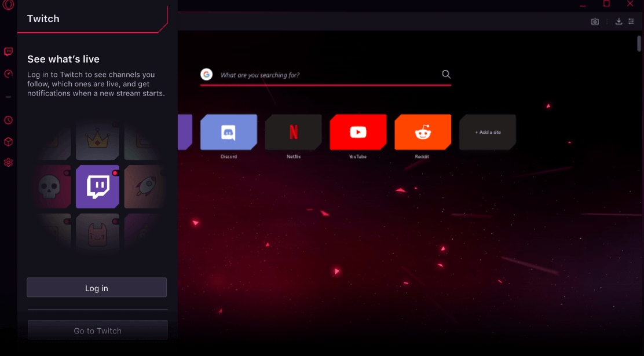Viewport: 644px width, 356px height.
Task: Click the page vertical scrollbar thumb
Action: click(639, 43)
